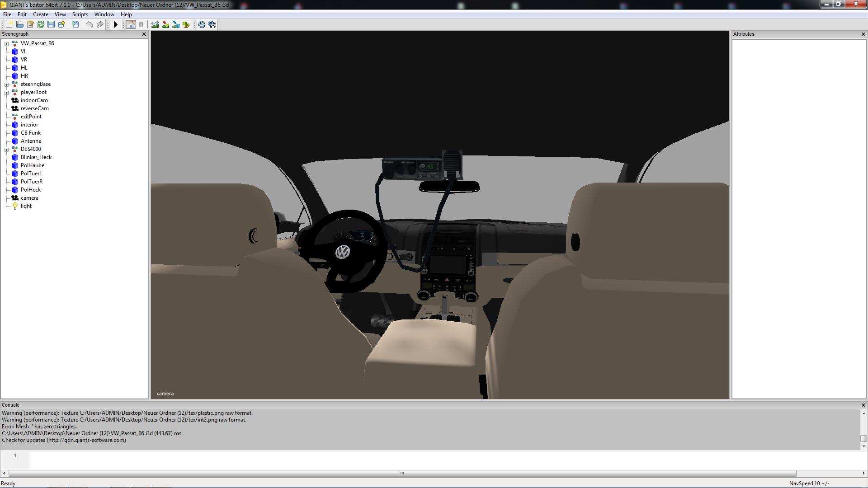
Task: Click the Open file folder icon
Action: (x=19, y=24)
